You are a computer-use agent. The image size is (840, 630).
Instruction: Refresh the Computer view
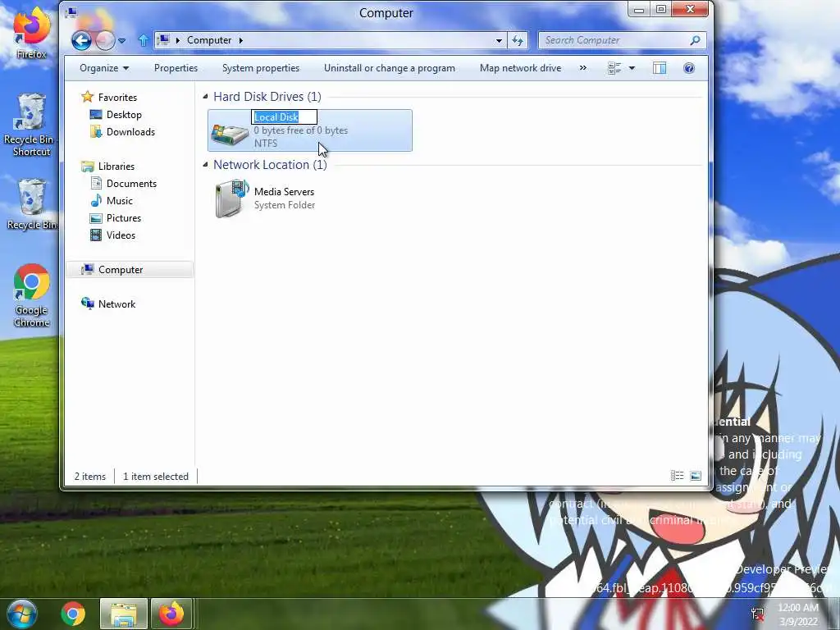click(518, 41)
